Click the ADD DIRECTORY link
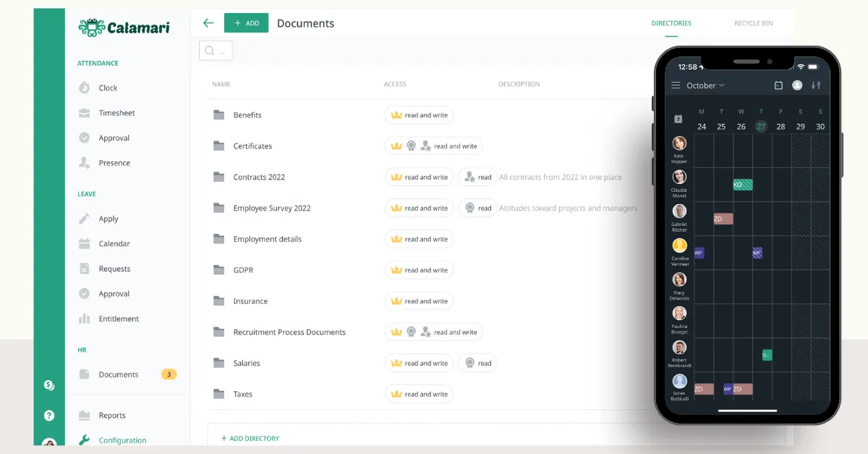This screenshot has height=454, width=868. 250,437
